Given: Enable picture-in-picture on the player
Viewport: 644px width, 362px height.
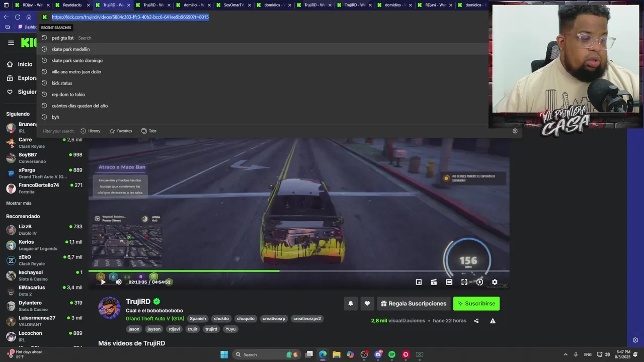Looking at the screenshot, I should point(419,282).
